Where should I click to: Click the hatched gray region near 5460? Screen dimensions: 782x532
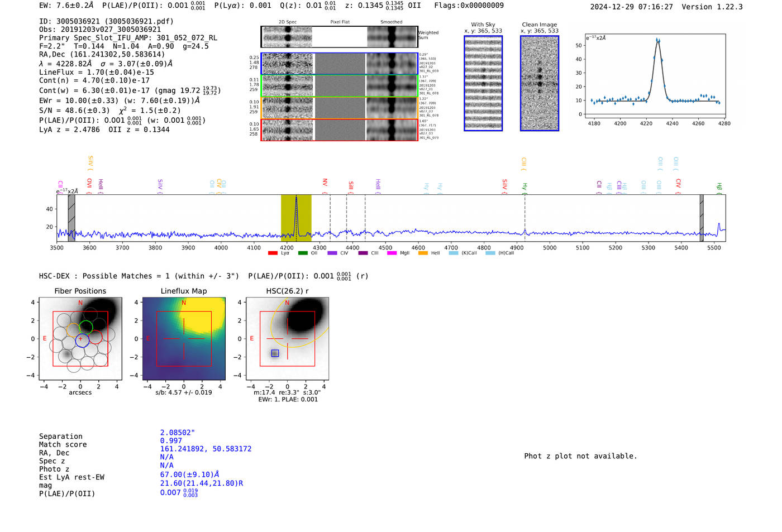(702, 218)
